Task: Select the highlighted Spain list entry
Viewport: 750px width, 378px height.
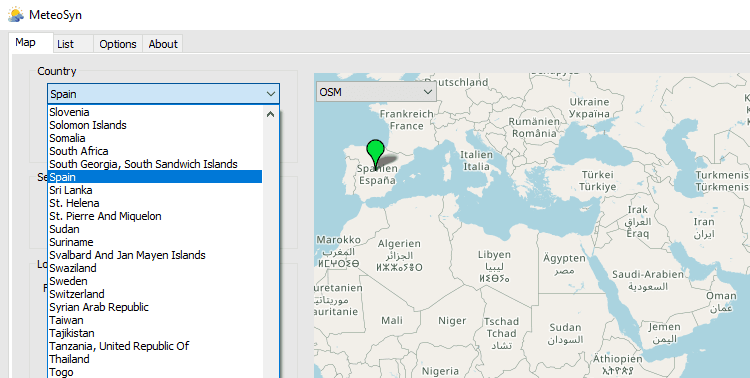Action: click(155, 177)
